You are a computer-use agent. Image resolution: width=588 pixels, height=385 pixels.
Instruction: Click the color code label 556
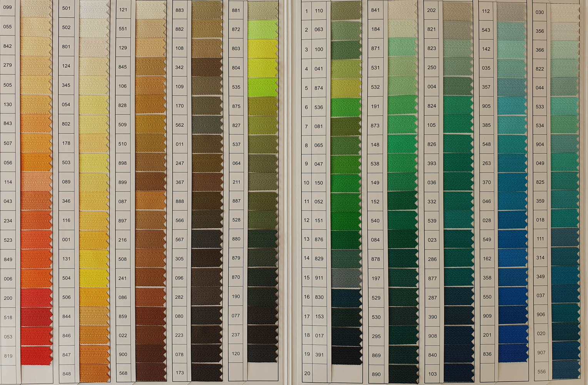pos(541,372)
